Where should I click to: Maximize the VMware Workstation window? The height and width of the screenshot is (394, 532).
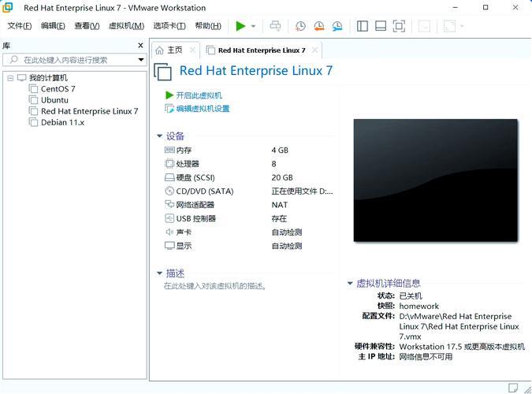coord(485,7)
